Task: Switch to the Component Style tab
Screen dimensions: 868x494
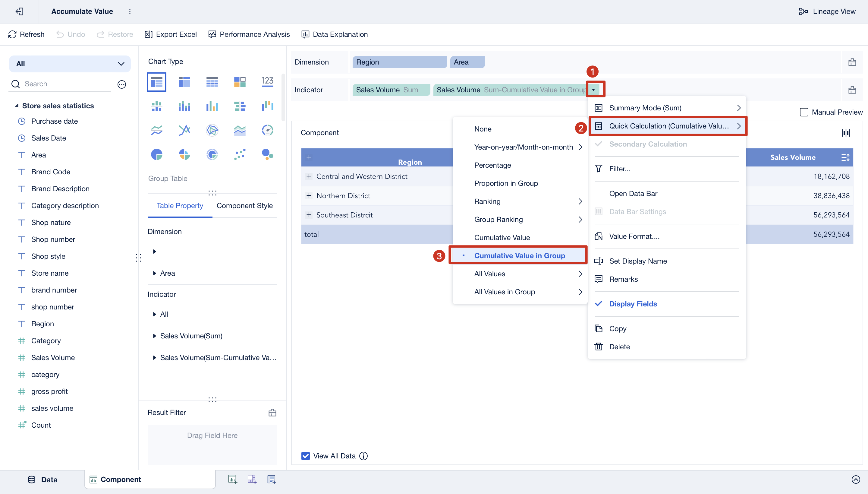Action: pos(244,205)
